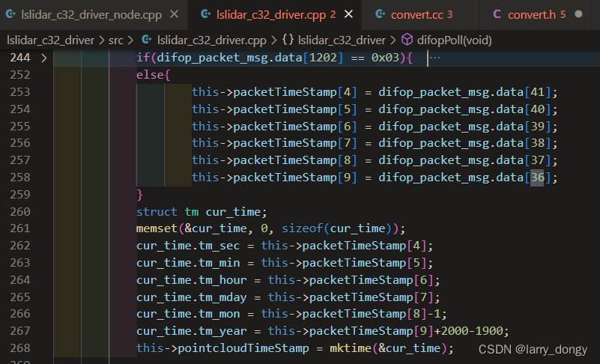Click 'memset' on line 261
Viewport: 600px width, 364px height.
click(157, 228)
